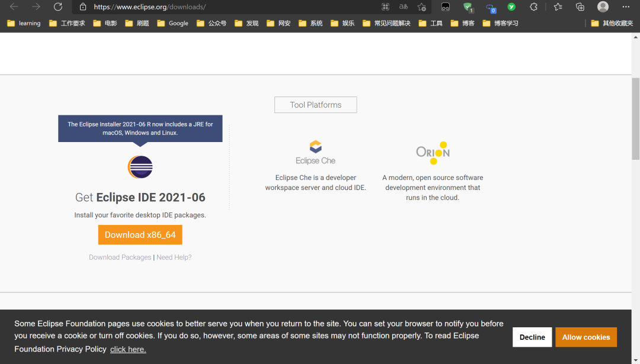The height and width of the screenshot is (364, 640).
Task: Click the browser back arrow
Action: 14,7
